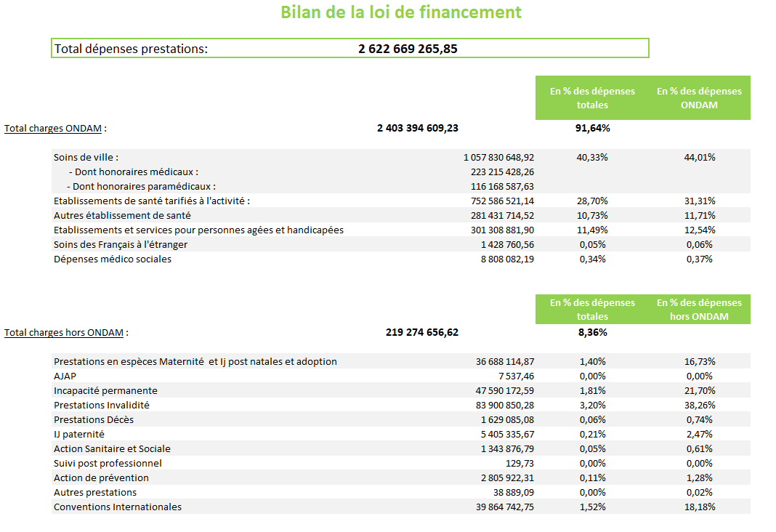
Task: Open the Total charges ONDAM link
Action: (53, 128)
